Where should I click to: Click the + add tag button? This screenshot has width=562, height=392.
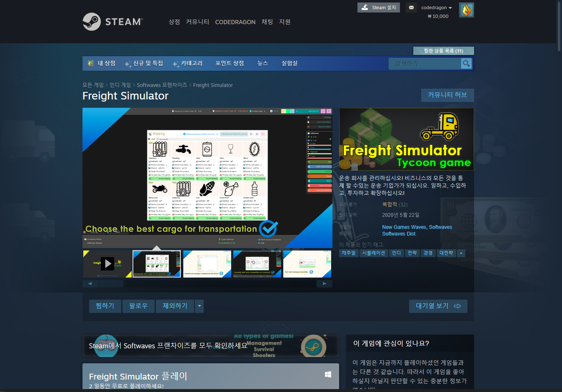click(461, 253)
